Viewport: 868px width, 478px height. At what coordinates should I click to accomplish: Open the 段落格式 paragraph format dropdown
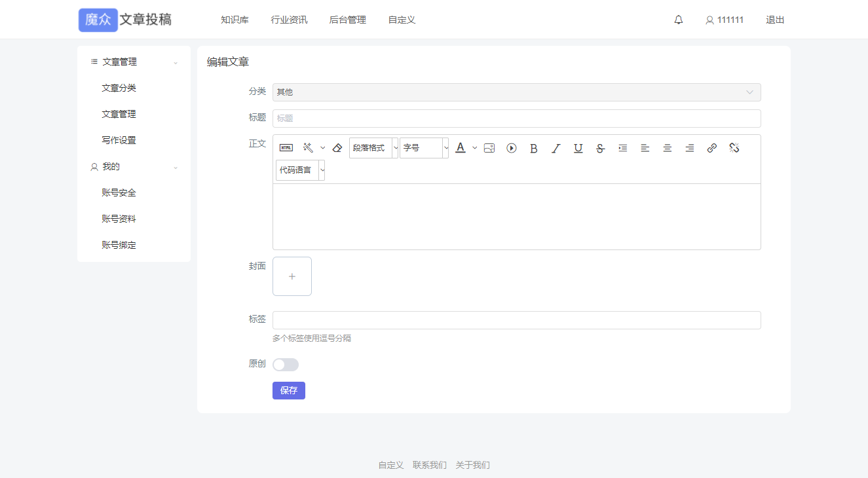(x=373, y=148)
